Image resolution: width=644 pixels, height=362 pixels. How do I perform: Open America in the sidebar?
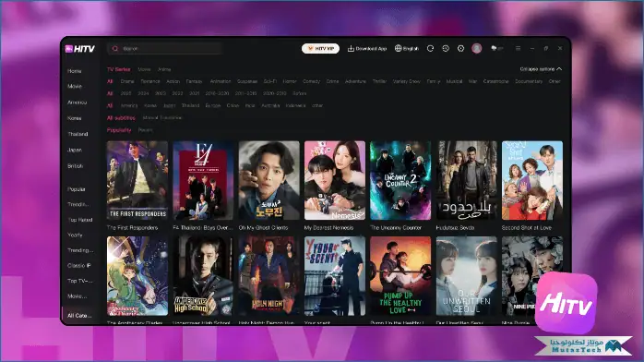[x=78, y=103]
